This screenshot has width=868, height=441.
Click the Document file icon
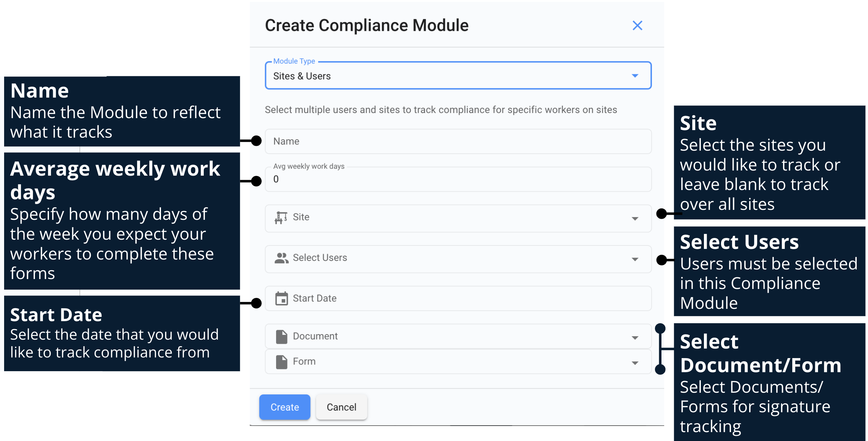282,337
